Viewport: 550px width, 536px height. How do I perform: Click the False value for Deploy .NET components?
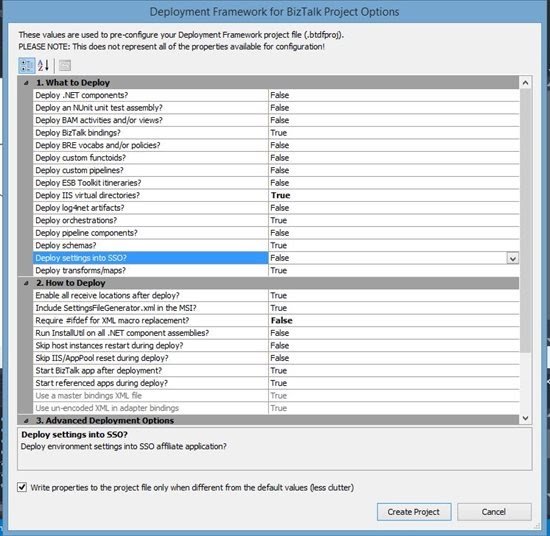point(280,95)
